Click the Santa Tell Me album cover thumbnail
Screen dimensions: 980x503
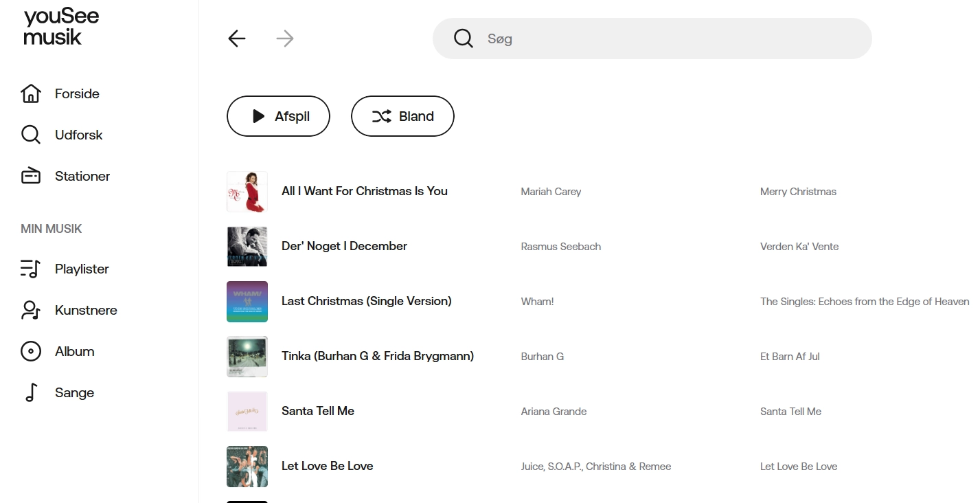pyautogui.click(x=247, y=412)
